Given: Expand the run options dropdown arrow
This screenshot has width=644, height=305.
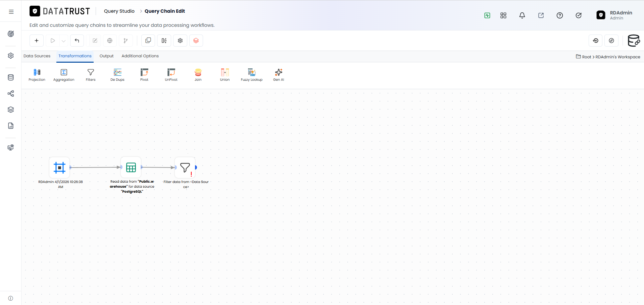Looking at the screenshot, I should tap(63, 41).
